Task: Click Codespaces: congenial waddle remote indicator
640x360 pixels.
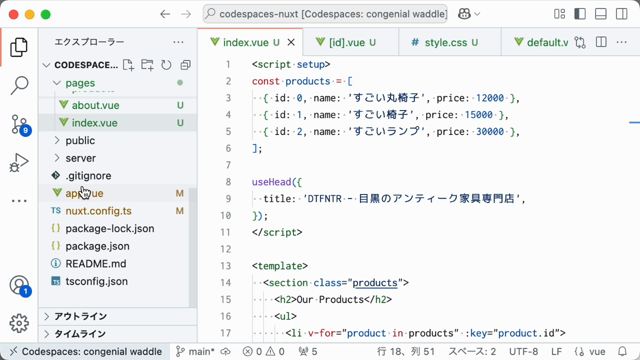Action: coord(86,351)
